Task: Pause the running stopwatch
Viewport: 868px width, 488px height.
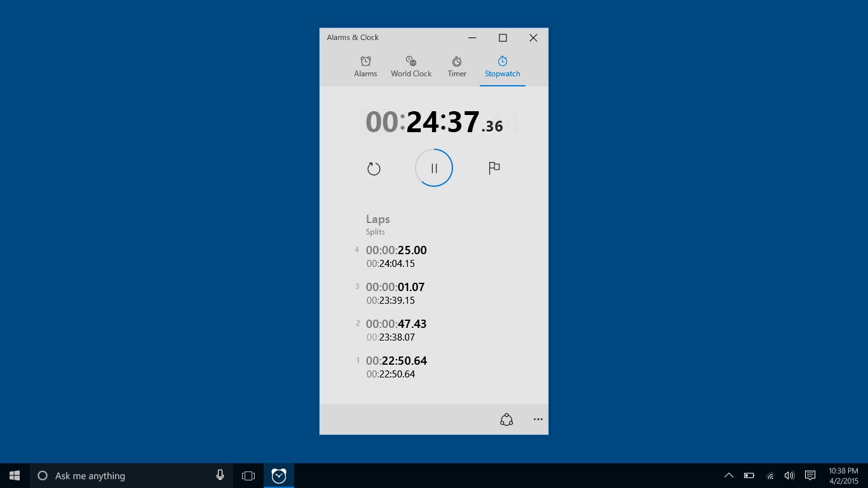Action: click(434, 168)
